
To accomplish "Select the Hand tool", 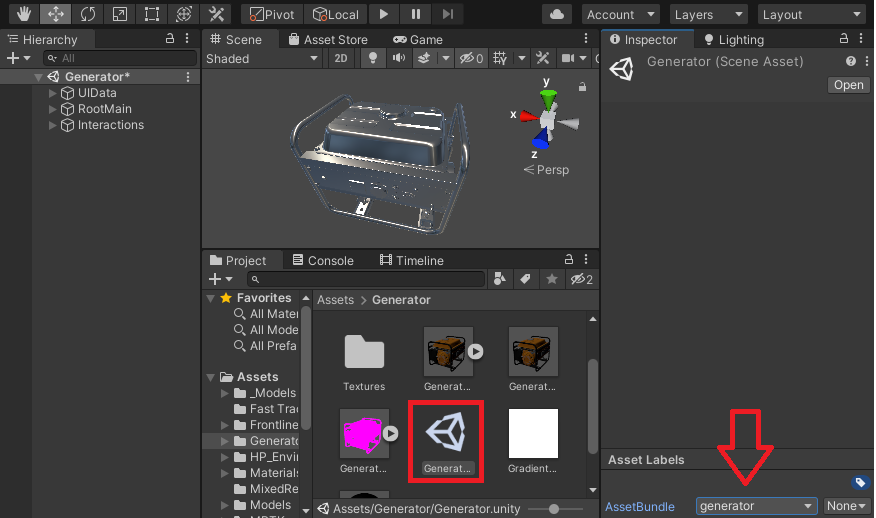I will 23,14.
